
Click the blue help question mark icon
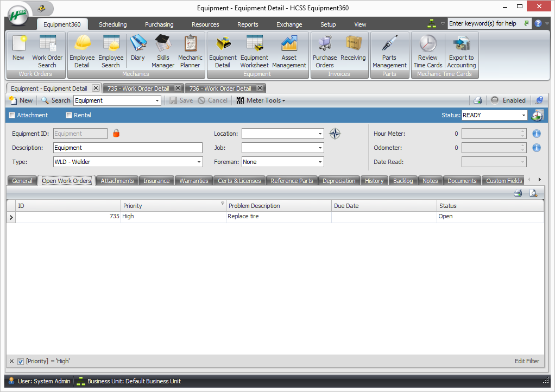pos(538,24)
